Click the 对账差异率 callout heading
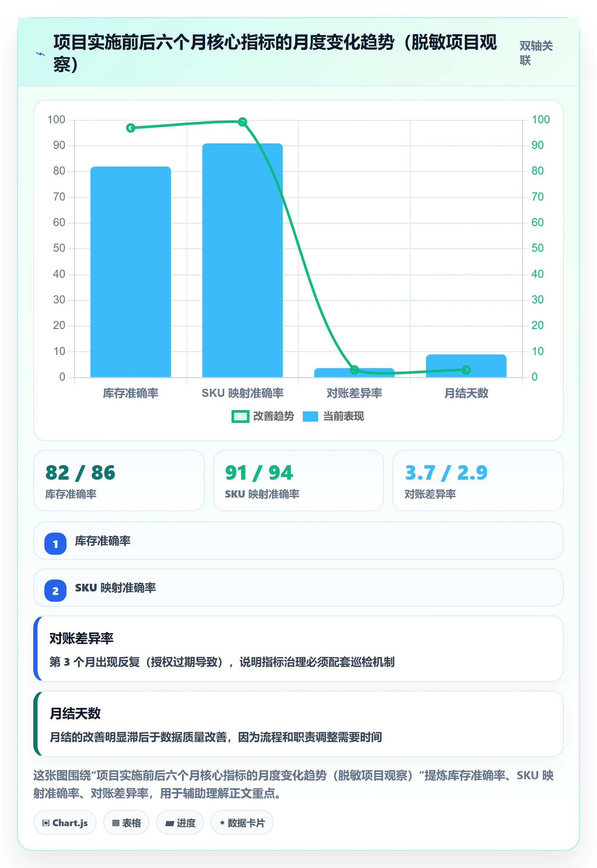Screen dimensions: 597x868 pos(81,638)
